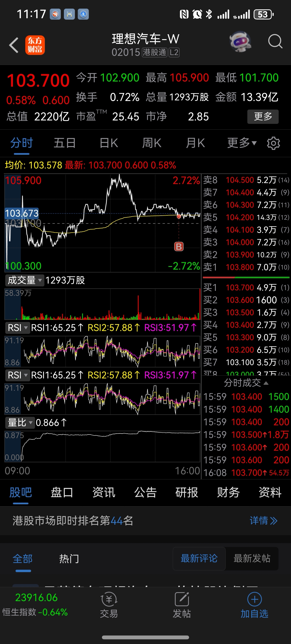The width and height of the screenshot is (291, 644).
Task: Tap the volume bar chart
Action: pos(102,304)
